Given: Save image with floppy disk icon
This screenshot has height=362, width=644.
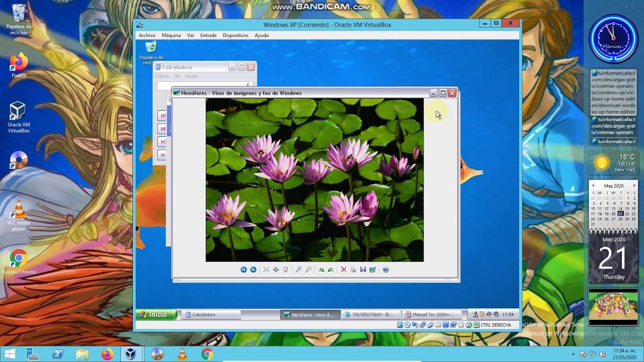Looking at the screenshot, I should [x=363, y=269].
